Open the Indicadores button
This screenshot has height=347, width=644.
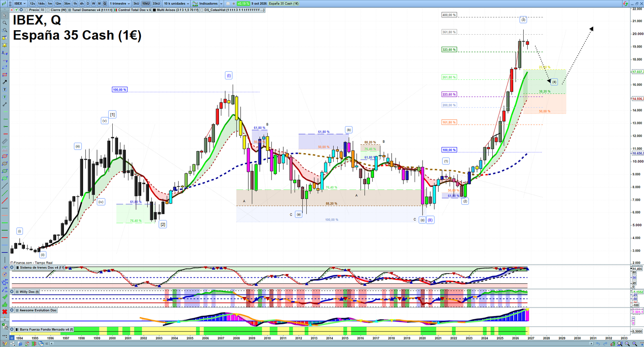[x=204, y=3]
